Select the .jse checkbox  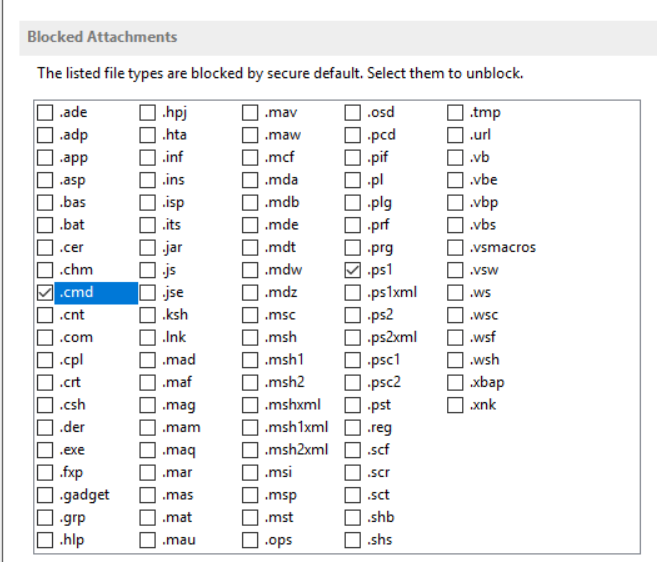tap(147, 293)
